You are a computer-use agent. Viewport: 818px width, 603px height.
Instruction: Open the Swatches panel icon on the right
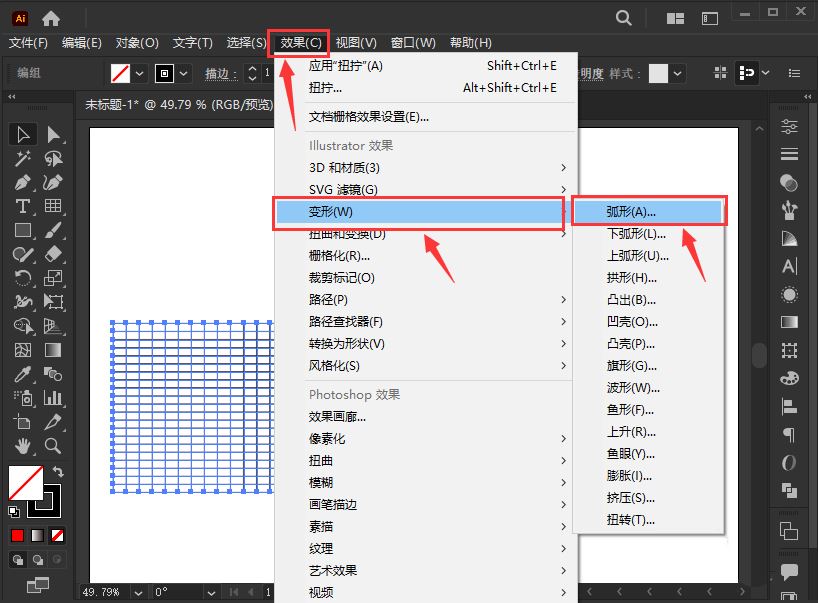coord(790,379)
